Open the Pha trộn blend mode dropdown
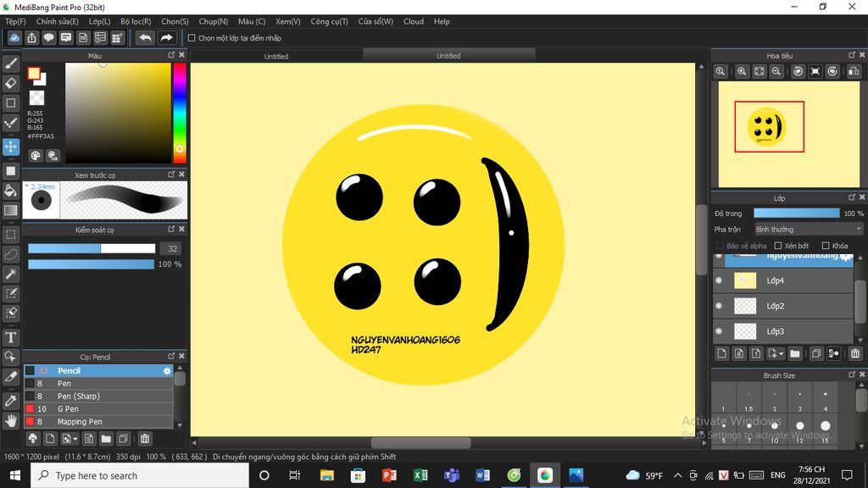868x488 pixels. tap(808, 230)
